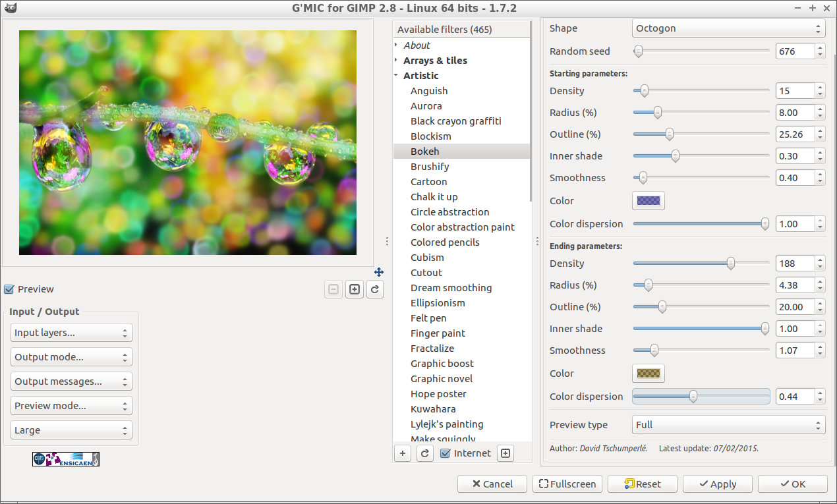
Task: Toggle the Internet checkbox
Action: 445,453
